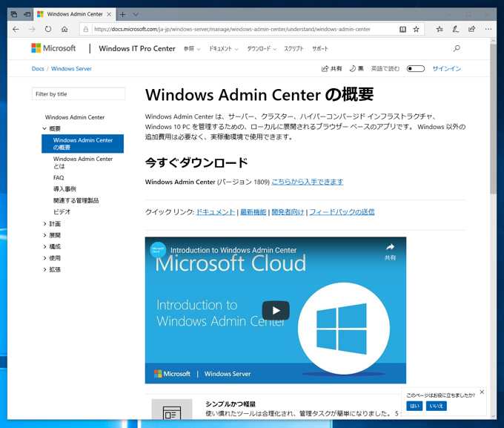504x428 pixels.
Task: Open the 参照 dropdown menu
Action: tap(191, 49)
